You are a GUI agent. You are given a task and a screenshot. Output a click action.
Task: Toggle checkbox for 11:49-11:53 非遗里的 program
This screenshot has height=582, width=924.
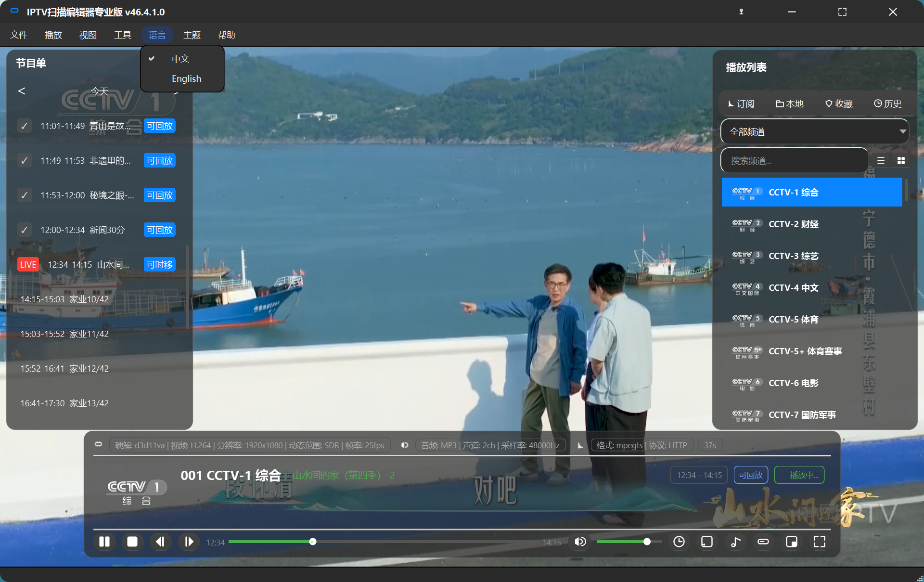[x=25, y=161]
